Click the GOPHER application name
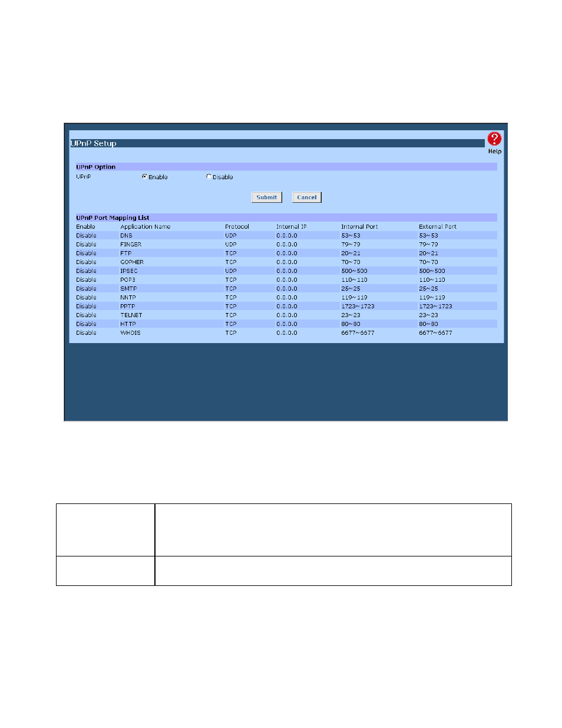Viewport: 562px width, 728px height. pos(132,262)
